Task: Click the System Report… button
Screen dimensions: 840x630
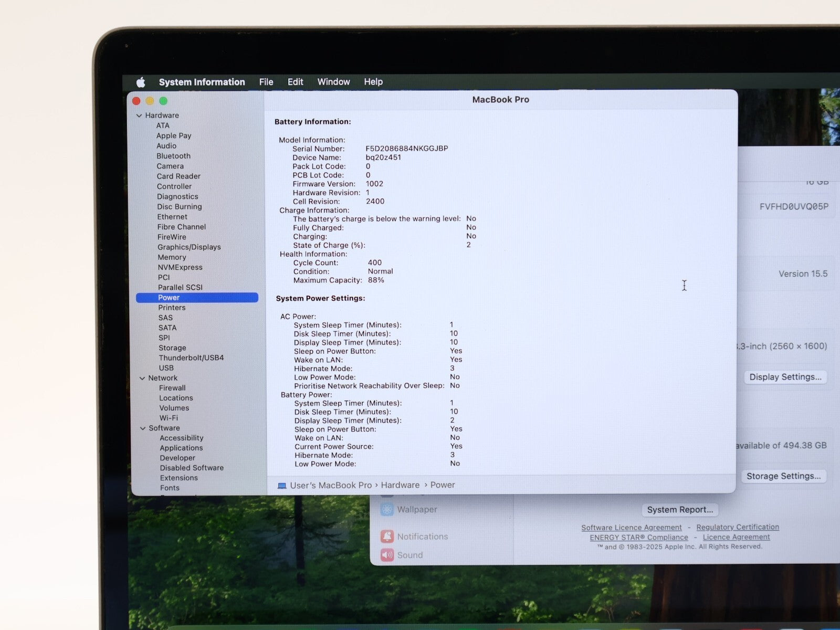Action: point(680,510)
